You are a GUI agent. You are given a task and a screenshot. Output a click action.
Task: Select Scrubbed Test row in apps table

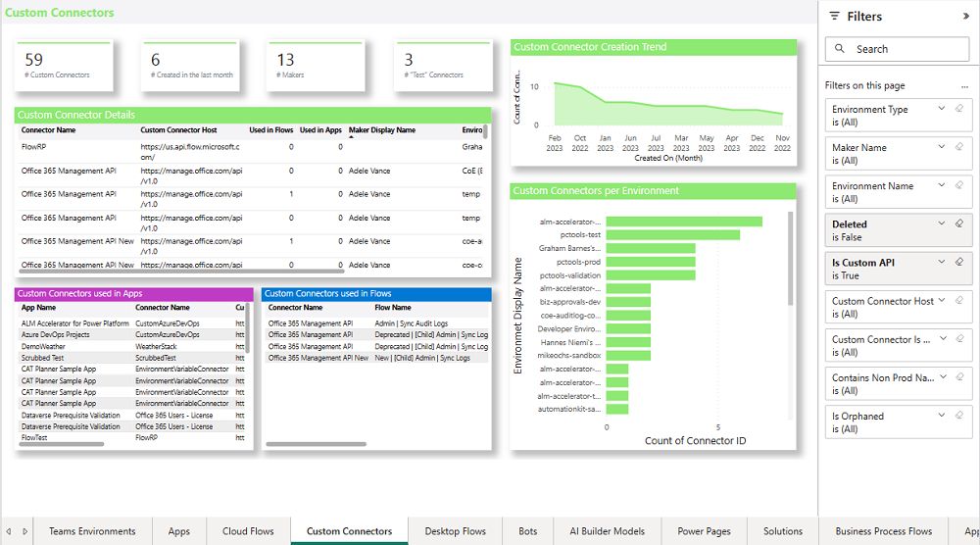point(132,358)
